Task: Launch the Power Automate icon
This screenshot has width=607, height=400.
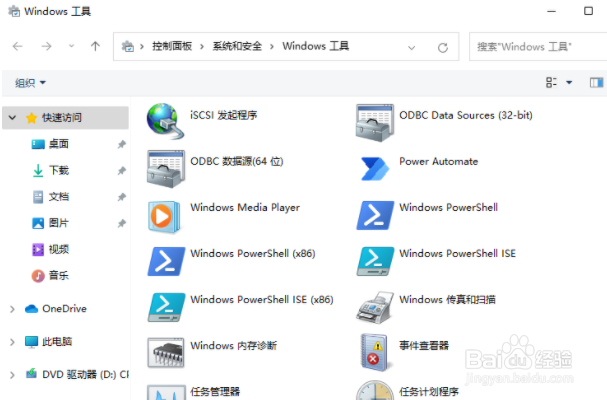Action: (375, 168)
